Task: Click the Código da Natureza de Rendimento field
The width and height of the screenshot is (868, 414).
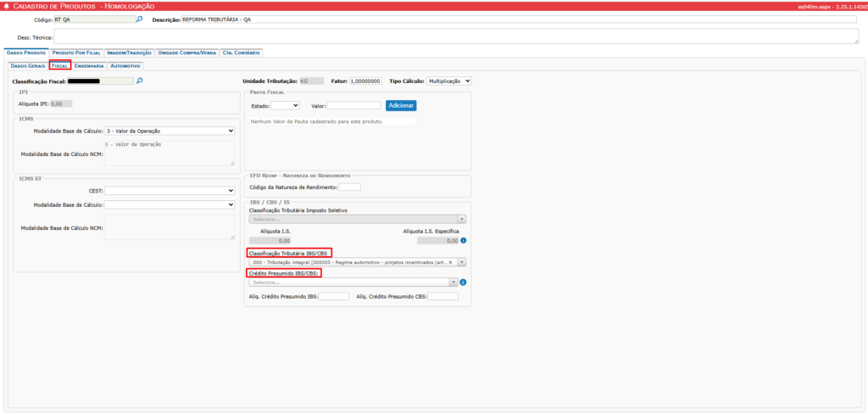Action: (x=349, y=187)
